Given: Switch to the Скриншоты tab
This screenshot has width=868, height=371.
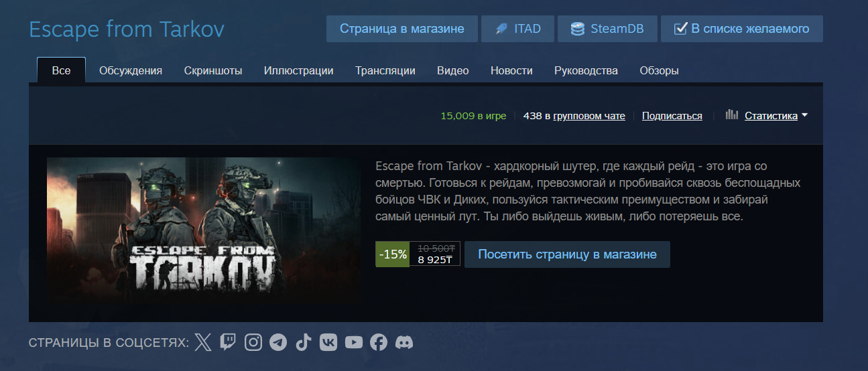Looking at the screenshot, I should pyautogui.click(x=213, y=70).
